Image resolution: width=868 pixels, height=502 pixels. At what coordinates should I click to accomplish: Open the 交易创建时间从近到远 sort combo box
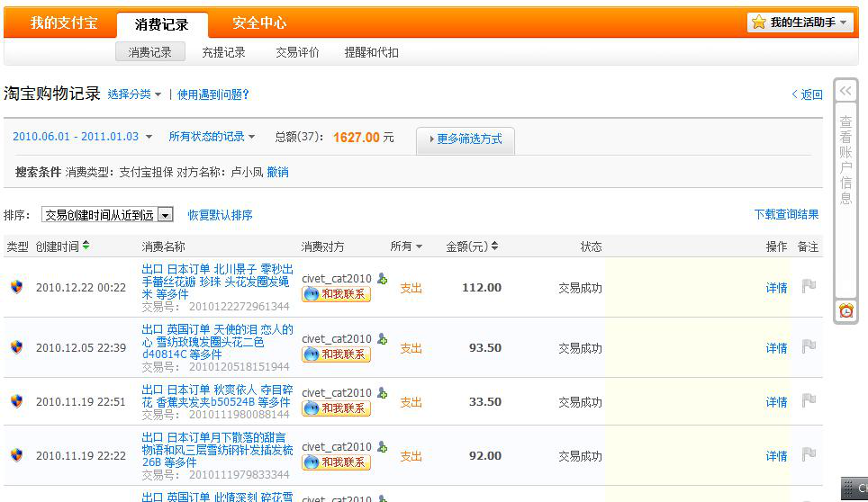click(107, 214)
